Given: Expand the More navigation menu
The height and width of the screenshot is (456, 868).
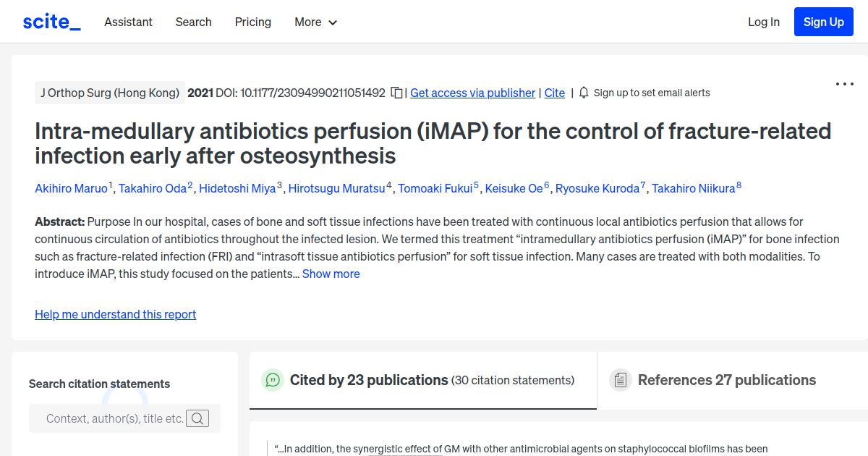Looking at the screenshot, I should coord(315,22).
